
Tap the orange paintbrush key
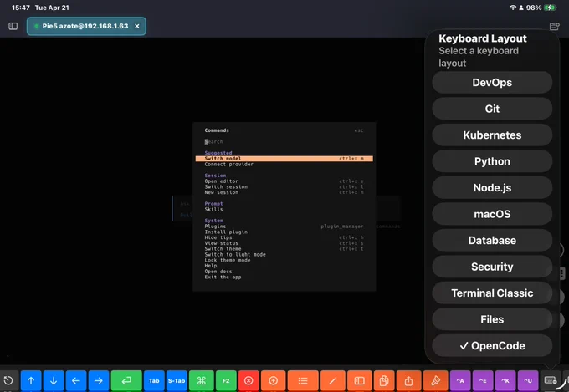pyautogui.click(x=435, y=381)
